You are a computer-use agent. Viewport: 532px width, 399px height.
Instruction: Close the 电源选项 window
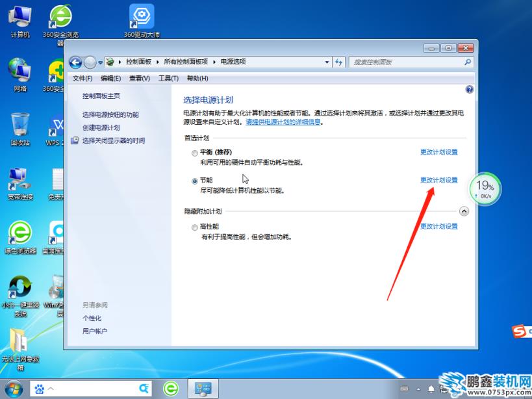pos(466,48)
